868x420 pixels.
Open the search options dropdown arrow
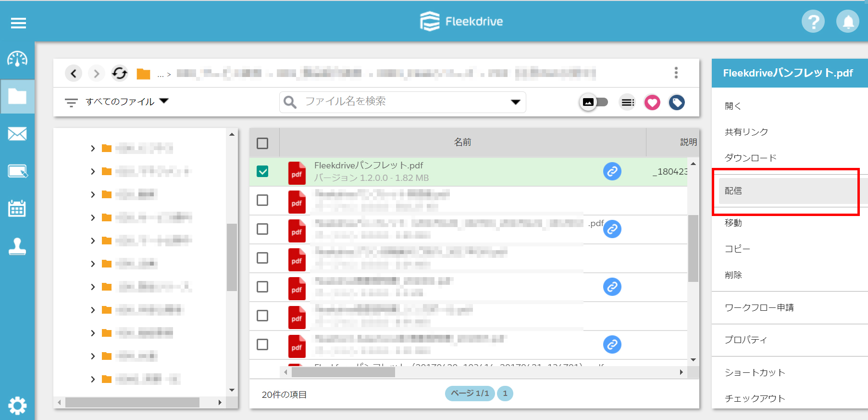(x=516, y=102)
